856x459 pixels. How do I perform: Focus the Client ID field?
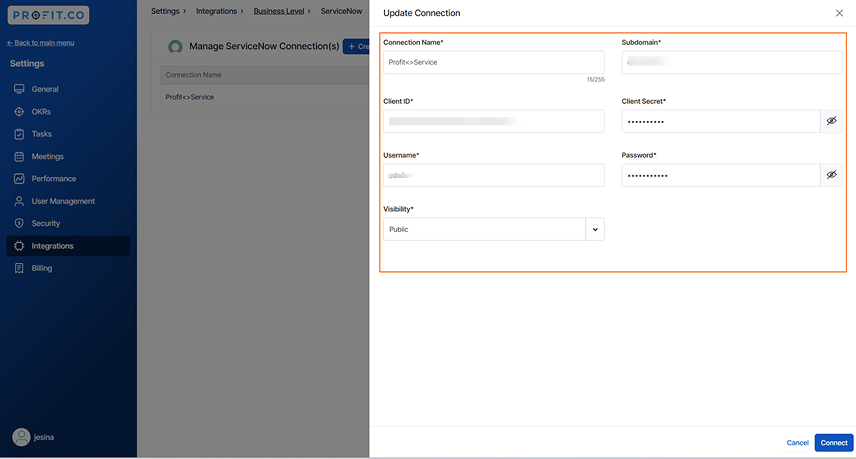[494, 121]
